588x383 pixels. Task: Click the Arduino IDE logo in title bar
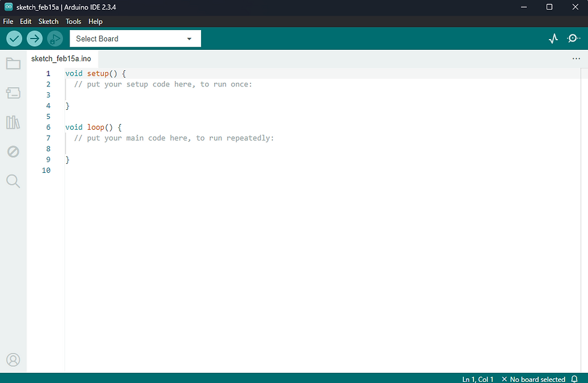click(x=8, y=7)
